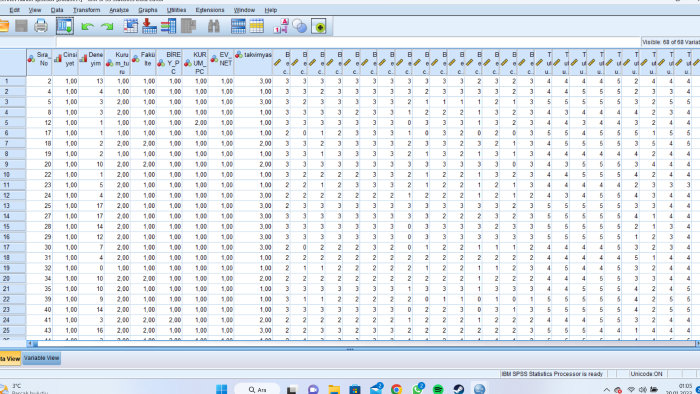700x394 pixels.
Task: Open the Transform menu
Action: click(87, 10)
